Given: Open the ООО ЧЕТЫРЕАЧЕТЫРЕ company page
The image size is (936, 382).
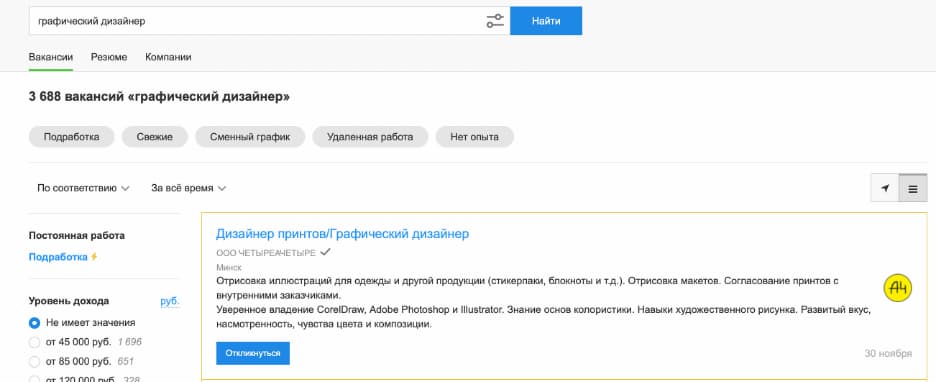Looking at the screenshot, I should (x=266, y=253).
